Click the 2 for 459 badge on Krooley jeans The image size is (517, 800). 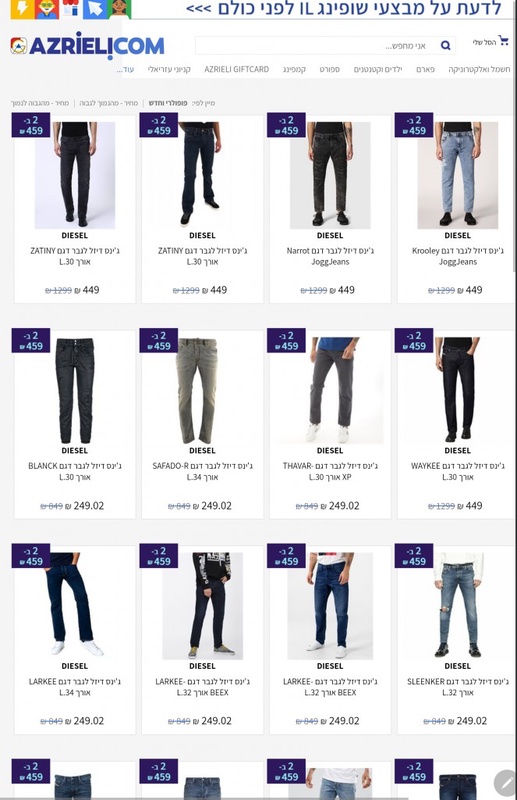click(414, 126)
